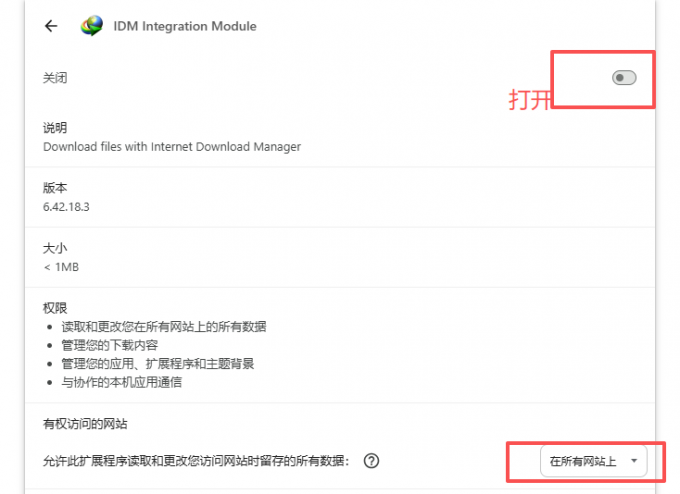The image size is (680, 494).
Task: Click the 允许此扩展程序读取和更改 site data text
Action: [x=196, y=461]
